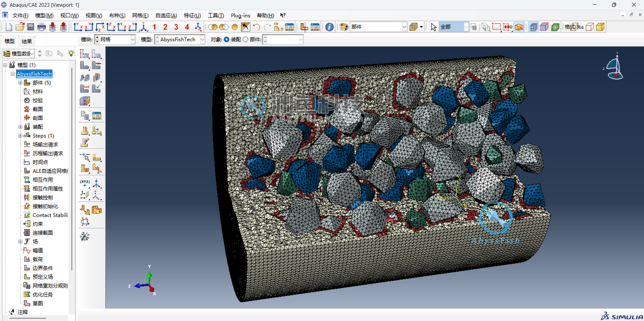Expand the 部件 (5) tree node

click(20, 83)
